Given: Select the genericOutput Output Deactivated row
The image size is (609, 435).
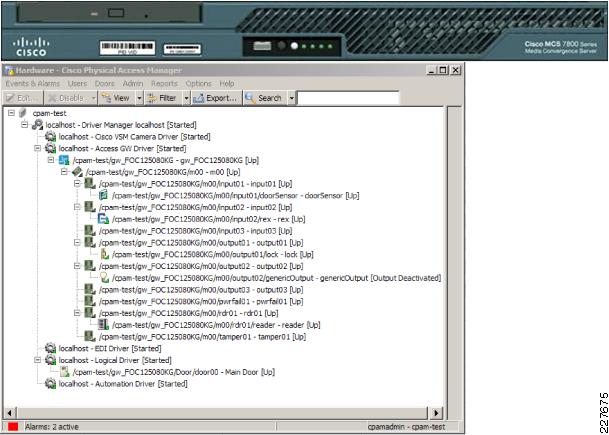Looking at the screenshot, I should point(277,278).
